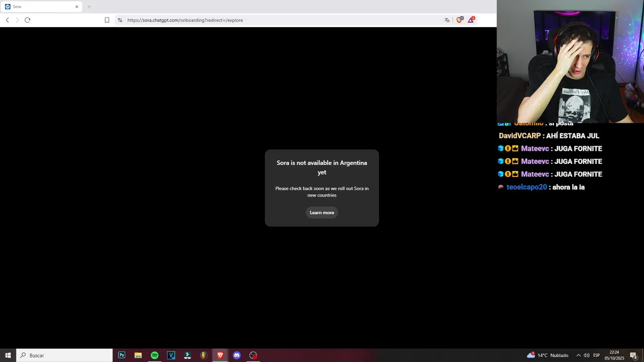Open File Explorer from the taskbar

tap(138, 355)
